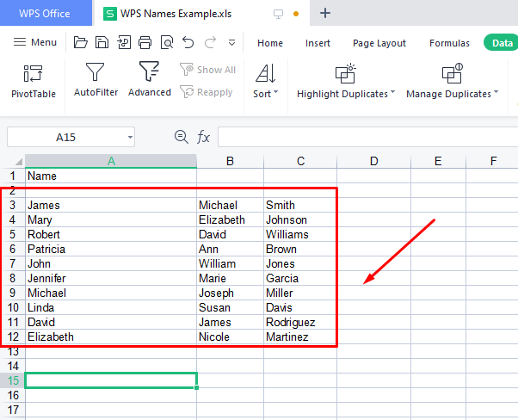This screenshot has height=420, width=518.
Task: Switch to the Page Layout tab
Action: point(379,43)
